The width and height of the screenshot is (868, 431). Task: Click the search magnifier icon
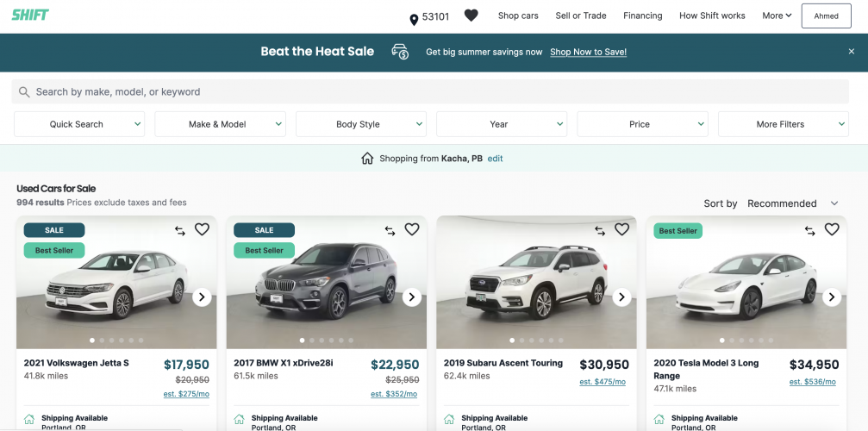click(x=24, y=92)
